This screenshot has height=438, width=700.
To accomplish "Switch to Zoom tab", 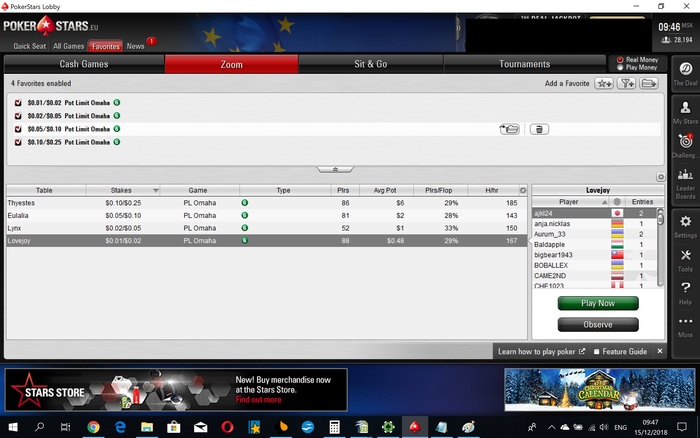I will (x=231, y=64).
